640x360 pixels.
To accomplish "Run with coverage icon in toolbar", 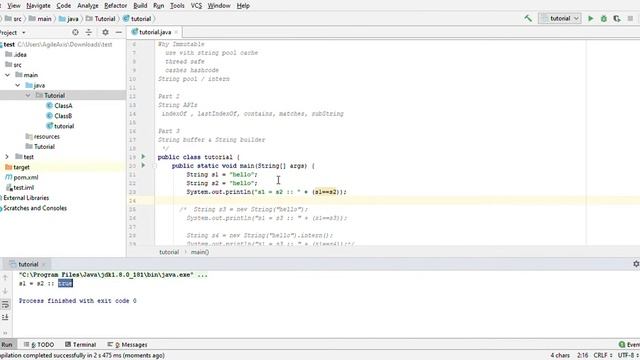I will tap(617, 18).
